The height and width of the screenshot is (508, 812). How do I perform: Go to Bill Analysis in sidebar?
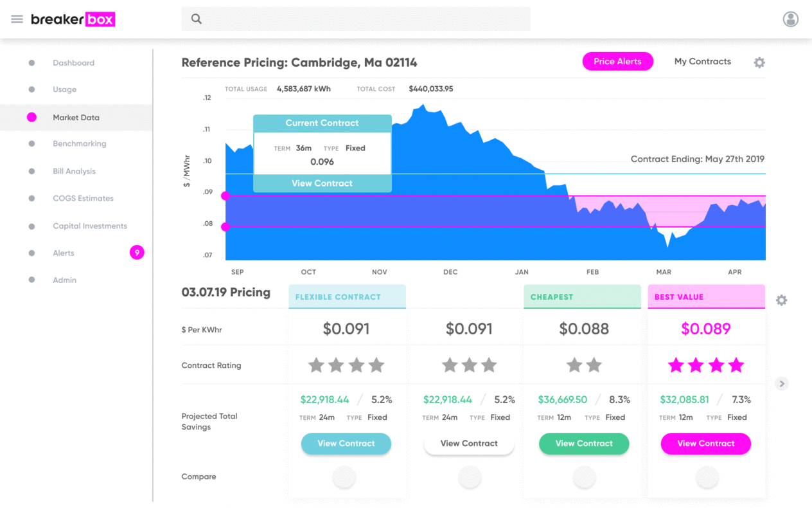tap(74, 171)
